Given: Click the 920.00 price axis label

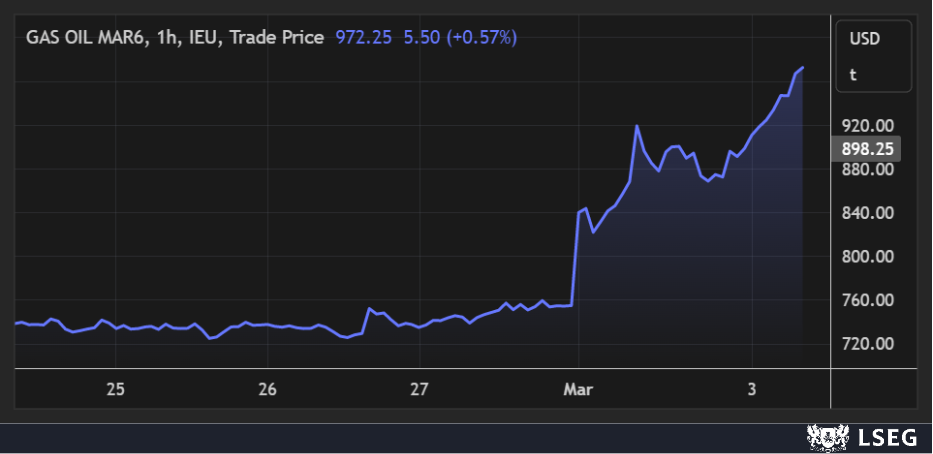Looking at the screenshot, I should [868, 126].
